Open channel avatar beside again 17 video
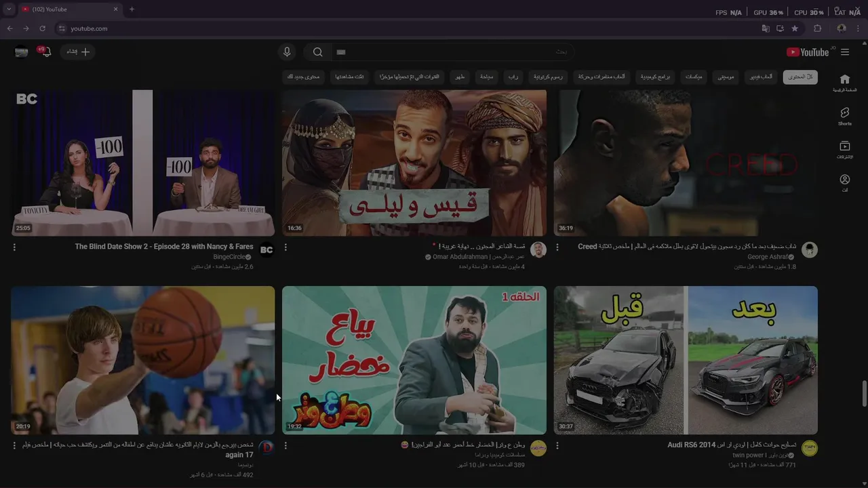Image resolution: width=868 pixels, height=488 pixels. click(x=267, y=448)
